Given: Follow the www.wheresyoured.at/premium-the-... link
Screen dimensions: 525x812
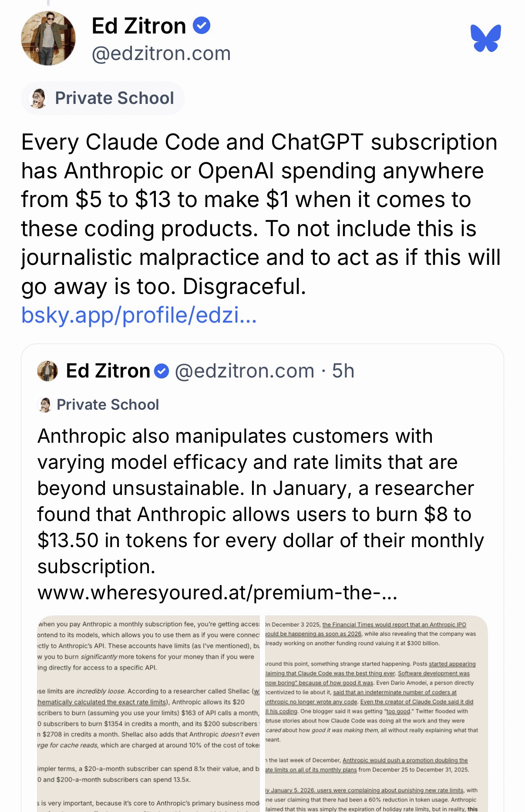Looking at the screenshot, I should point(217,592).
